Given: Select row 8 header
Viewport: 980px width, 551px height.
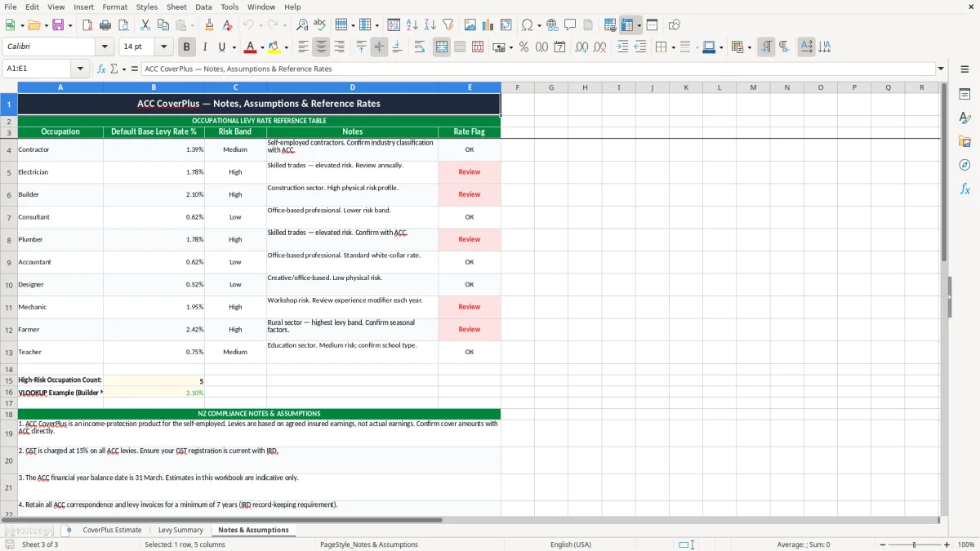Looking at the screenshot, I should coord(9,239).
